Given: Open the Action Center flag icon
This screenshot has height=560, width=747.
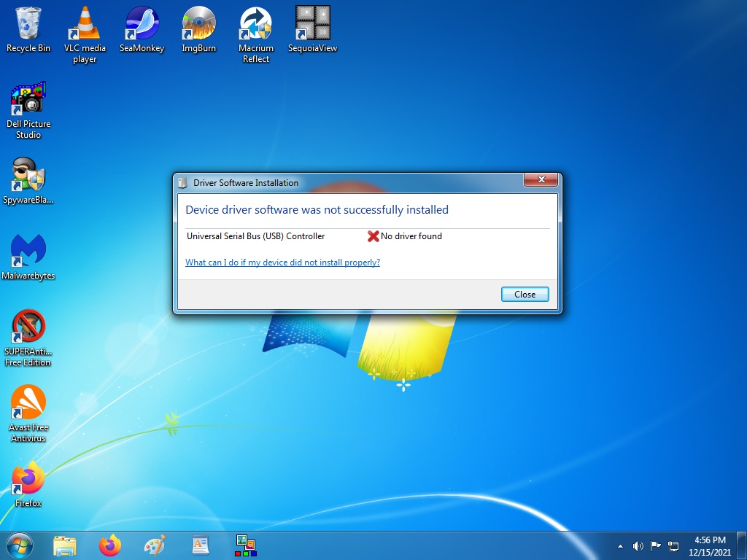Looking at the screenshot, I should [656, 545].
